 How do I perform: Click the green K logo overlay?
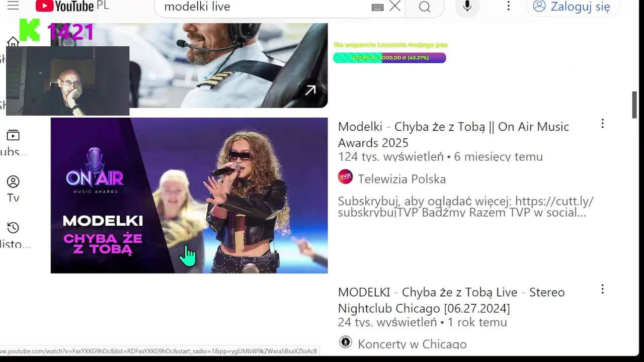(x=30, y=30)
